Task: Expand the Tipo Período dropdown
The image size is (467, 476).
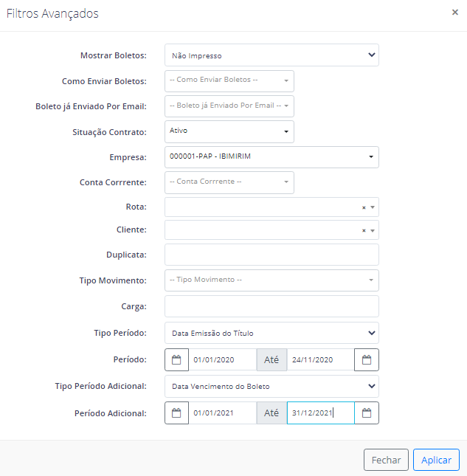Action: point(271,333)
